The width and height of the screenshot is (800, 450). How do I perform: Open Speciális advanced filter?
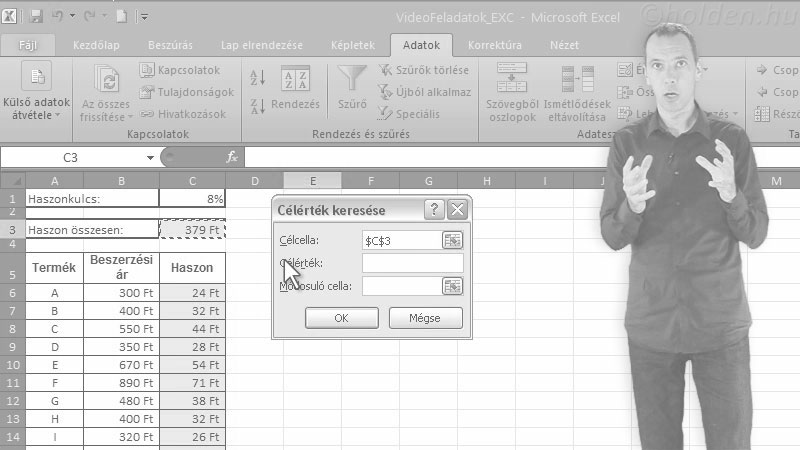pyautogui.click(x=409, y=114)
